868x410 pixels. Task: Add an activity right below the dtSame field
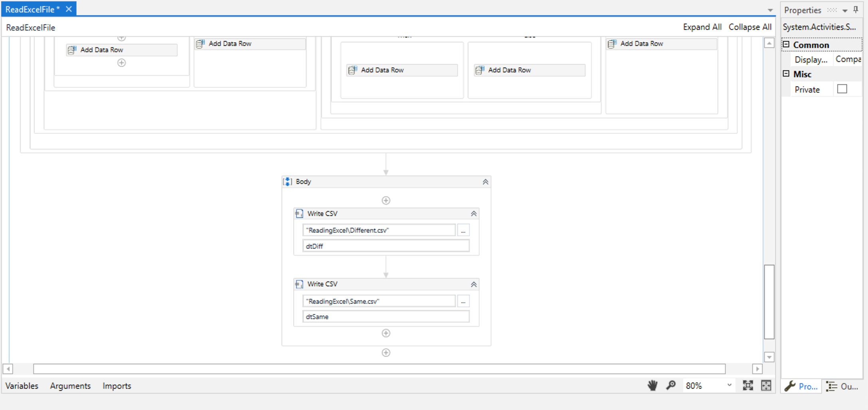386,333
